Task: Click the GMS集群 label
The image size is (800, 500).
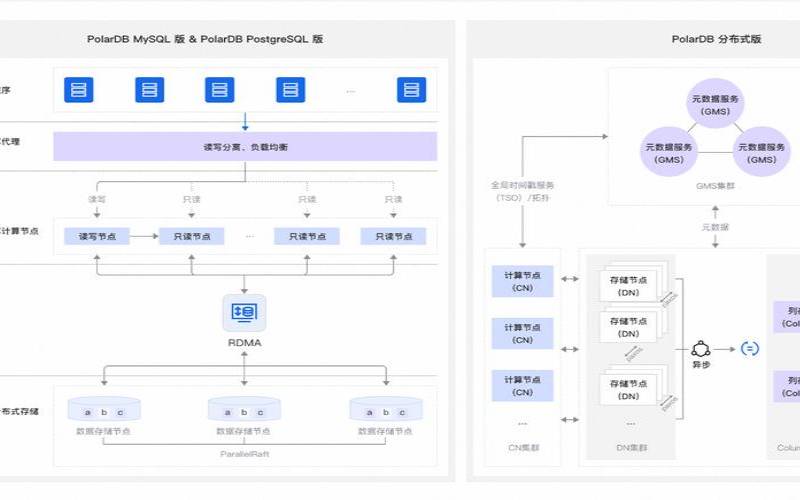Action: (x=715, y=186)
